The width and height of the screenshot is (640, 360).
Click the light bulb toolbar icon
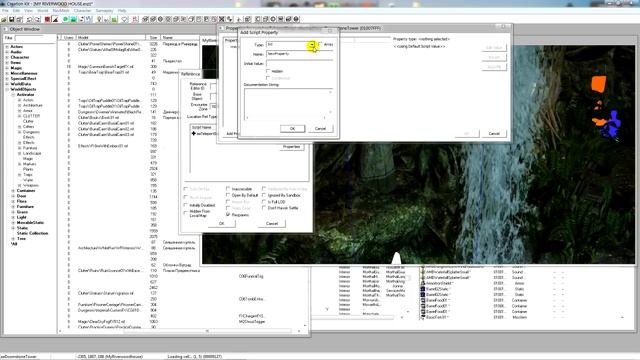pyautogui.click(x=99, y=19)
